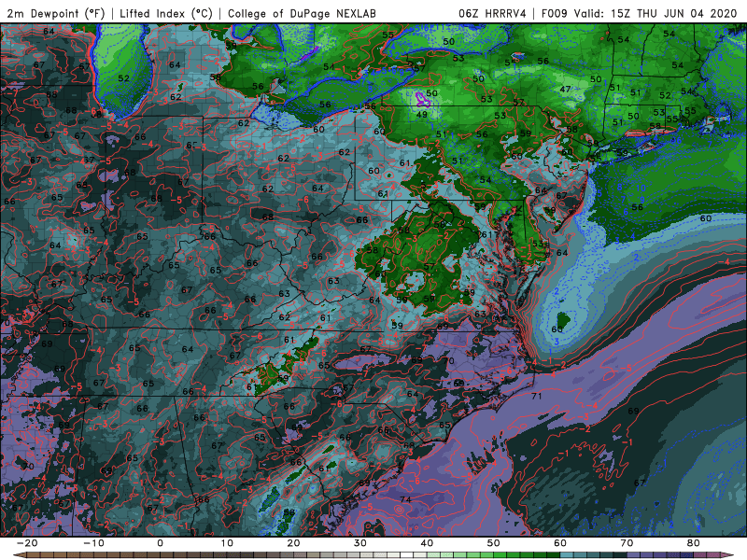Click the 30 label on the color scale
The width and height of the screenshot is (747, 560).
pos(360,543)
